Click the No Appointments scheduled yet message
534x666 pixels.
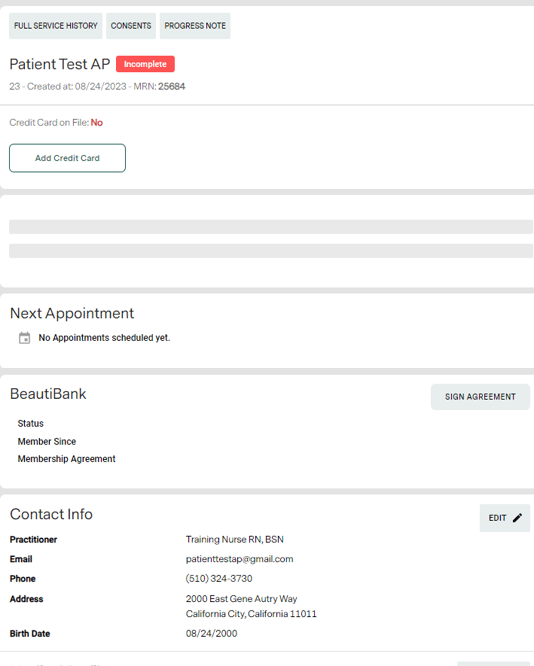[x=104, y=338]
